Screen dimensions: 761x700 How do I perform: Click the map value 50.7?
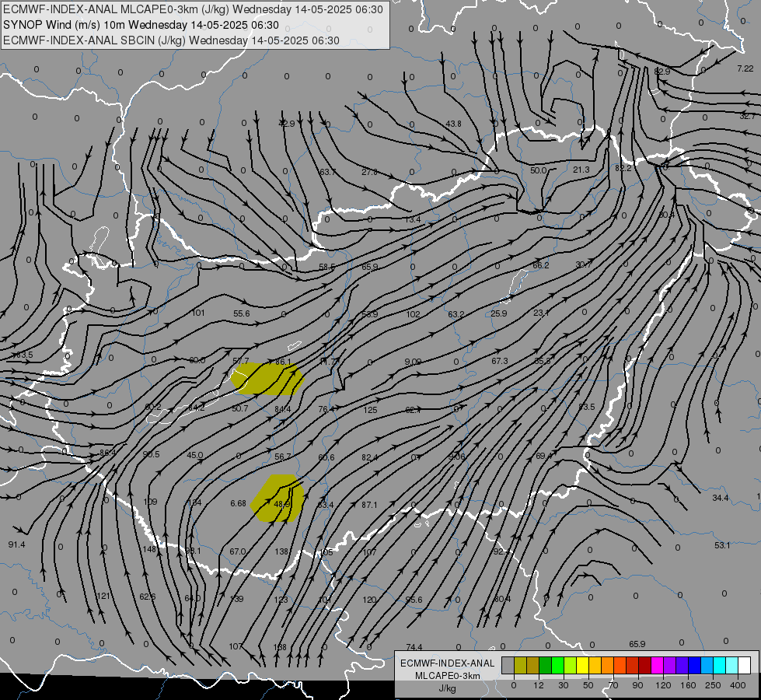click(x=239, y=408)
